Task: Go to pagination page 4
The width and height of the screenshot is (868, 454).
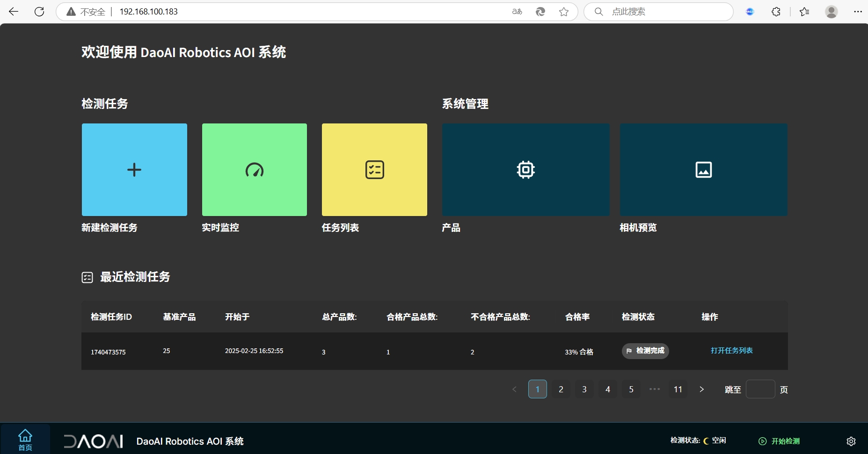Action: coord(608,389)
